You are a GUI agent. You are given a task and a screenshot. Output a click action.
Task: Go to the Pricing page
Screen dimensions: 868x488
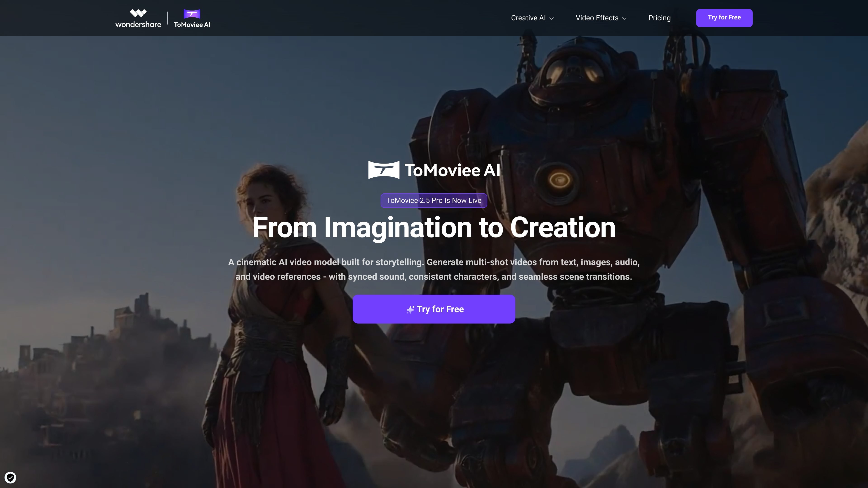point(659,18)
